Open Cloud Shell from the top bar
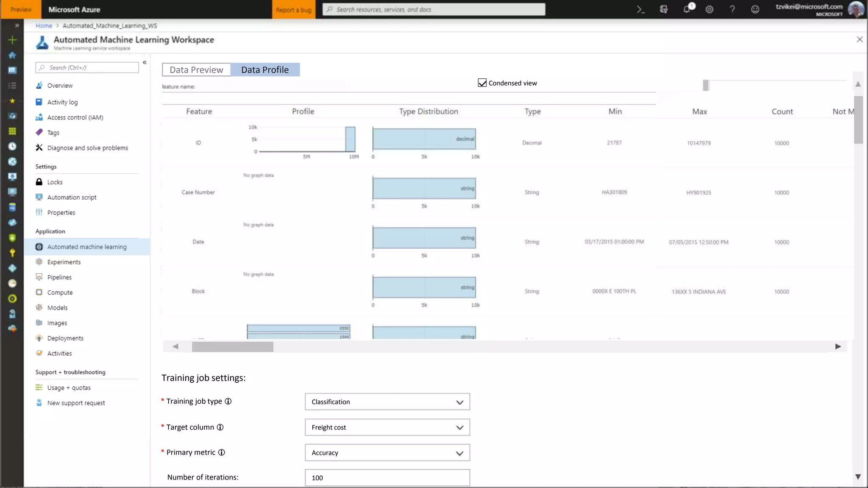The image size is (868, 488). click(x=640, y=9)
